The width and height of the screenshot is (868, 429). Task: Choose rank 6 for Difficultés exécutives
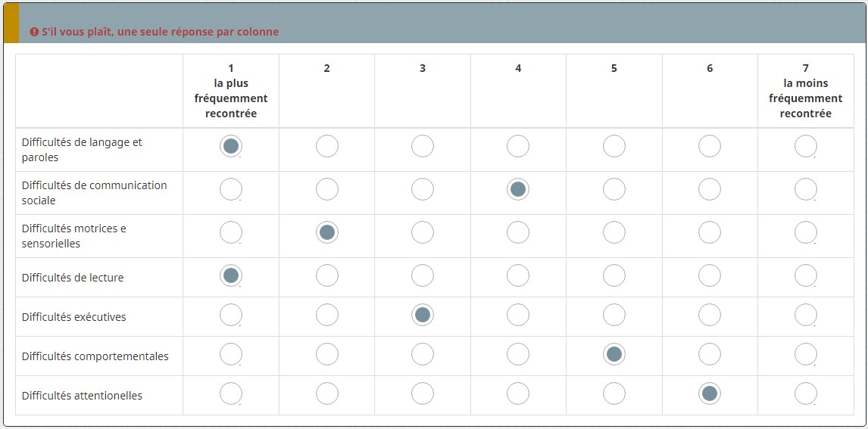(710, 315)
